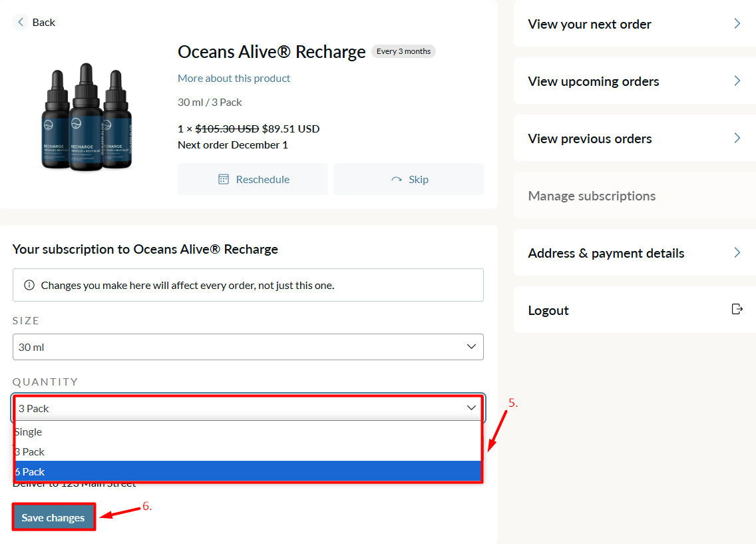Click the info icon in the notice
Image resolution: width=756 pixels, height=544 pixels.
click(x=29, y=285)
